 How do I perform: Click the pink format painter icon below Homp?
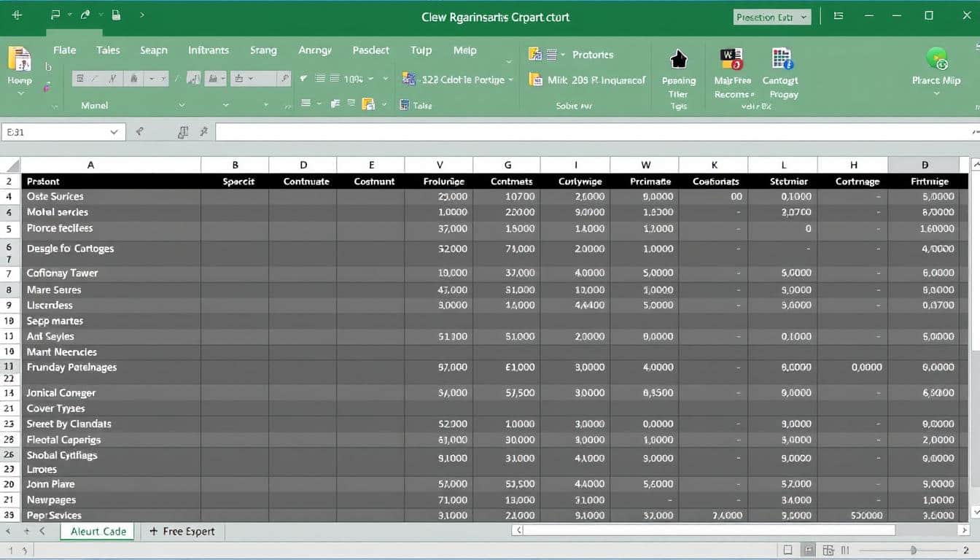(x=47, y=87)
